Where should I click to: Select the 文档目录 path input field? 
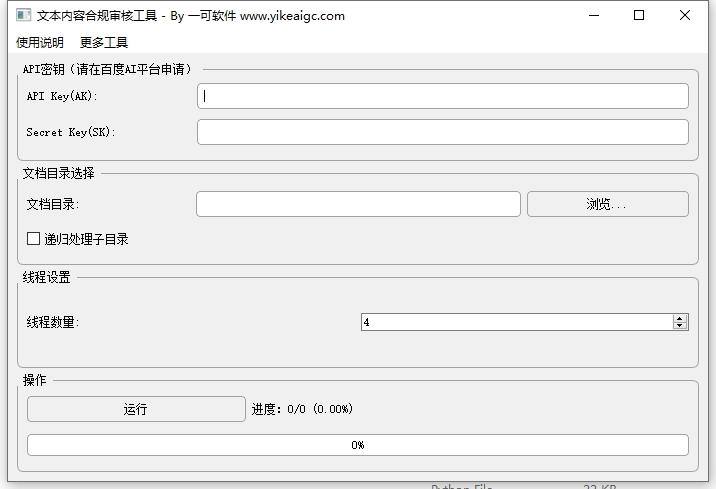point(358,204)
